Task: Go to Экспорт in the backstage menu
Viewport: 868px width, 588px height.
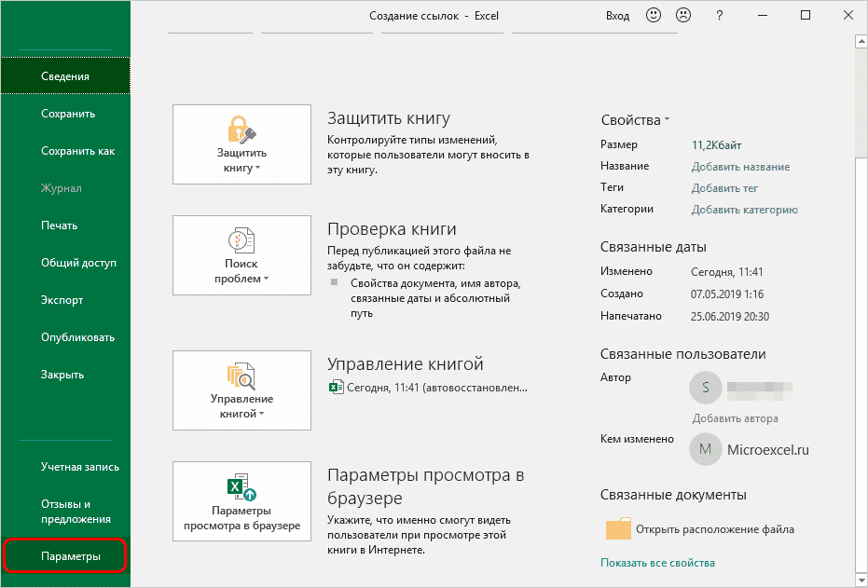Action: click(62, 300)
